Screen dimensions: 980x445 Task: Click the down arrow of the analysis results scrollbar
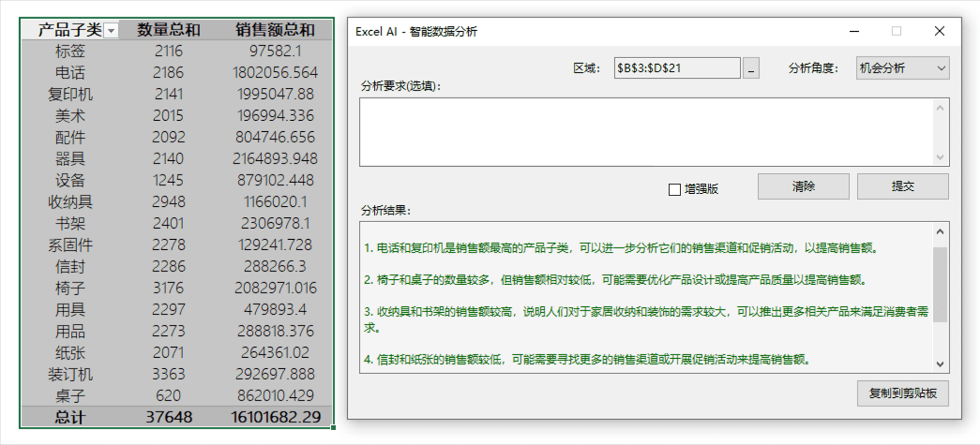coord(940,363)
